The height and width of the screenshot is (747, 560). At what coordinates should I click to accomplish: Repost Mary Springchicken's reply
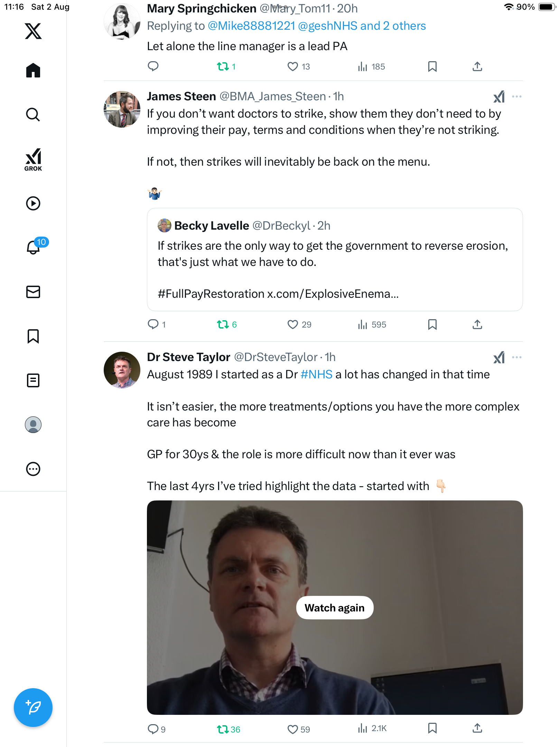[x=223, y=66]
